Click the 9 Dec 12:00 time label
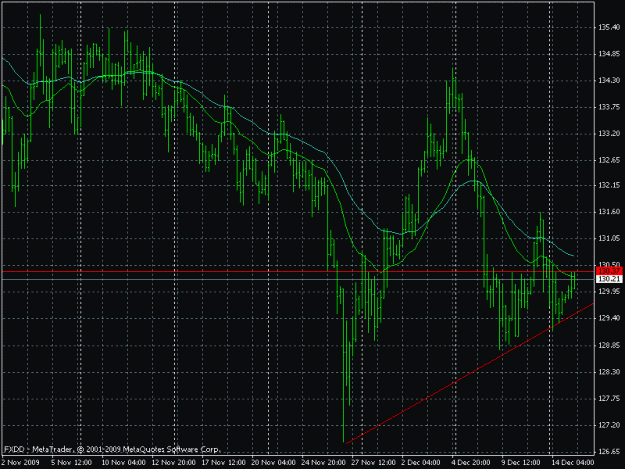The width and height of the screenshot is (625, 469). tap(521, 462)
